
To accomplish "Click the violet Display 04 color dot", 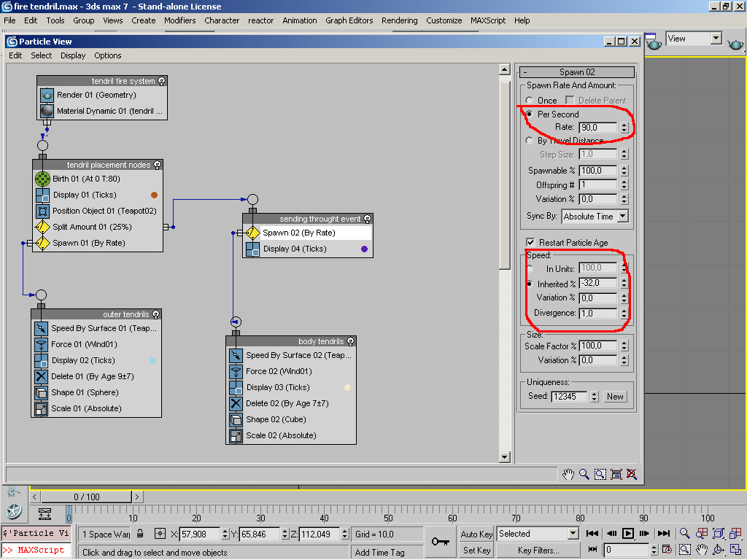I will click(x=364, y=249).
